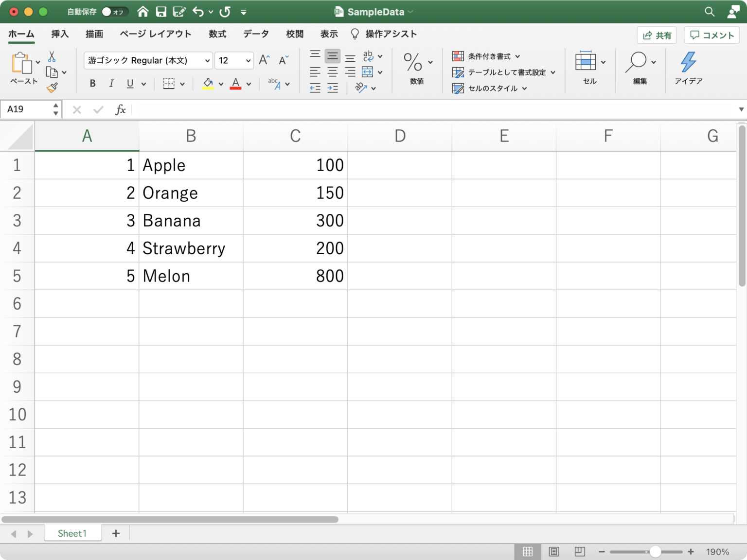Viewport: 747px width, 560px height.
Task: Toggle bold formatting
Action: 92,84
